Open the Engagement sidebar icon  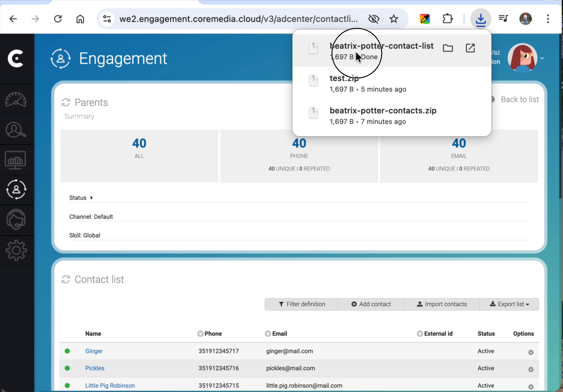coord(16,189)
